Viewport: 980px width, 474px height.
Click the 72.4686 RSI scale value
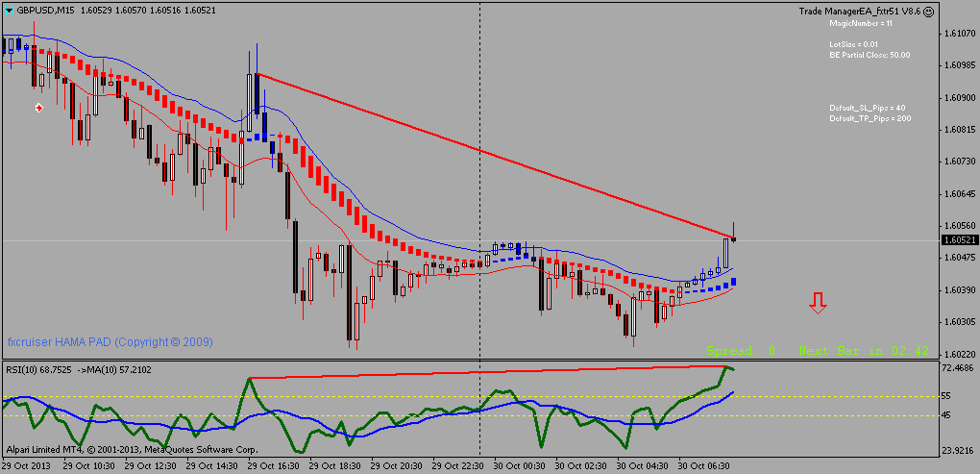pyautogui.click(x=958, y=368)
